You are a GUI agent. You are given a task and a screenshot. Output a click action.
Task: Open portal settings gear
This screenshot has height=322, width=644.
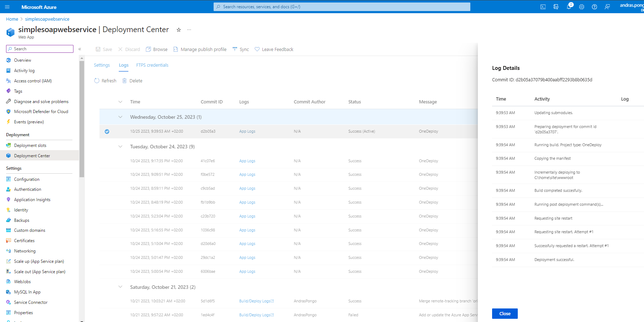point(582,7)
